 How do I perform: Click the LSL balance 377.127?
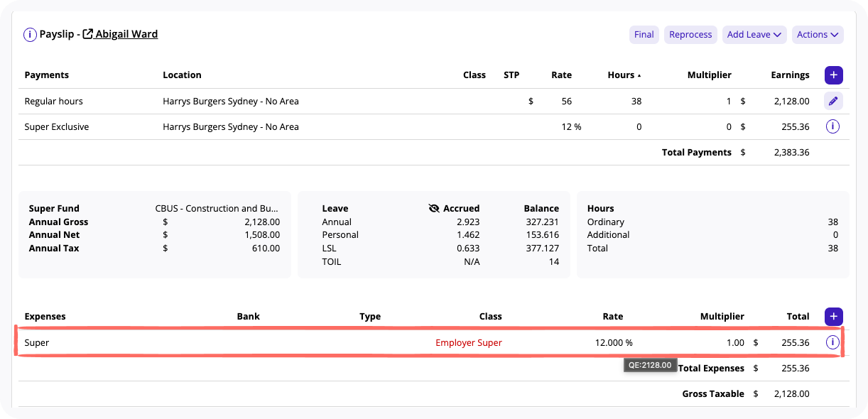pyautogui.click(x=541, y=248)
